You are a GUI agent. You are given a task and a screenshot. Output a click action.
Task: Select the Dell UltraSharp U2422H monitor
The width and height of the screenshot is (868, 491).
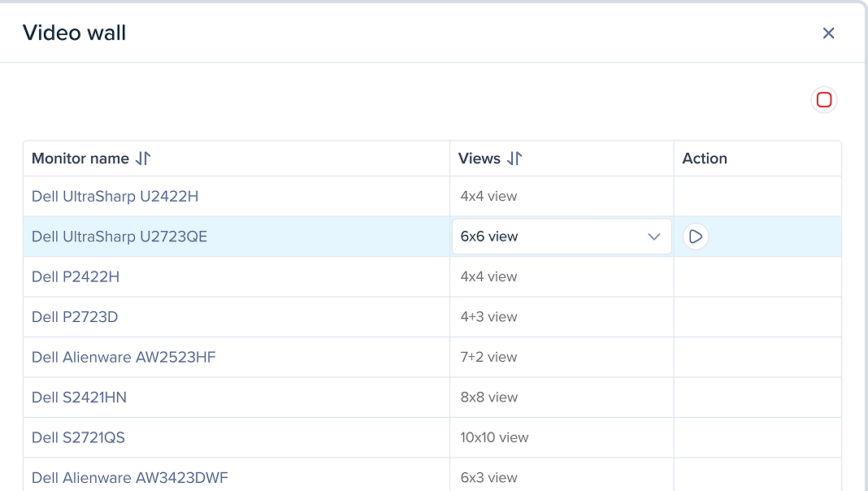click(x=115, y=196)
